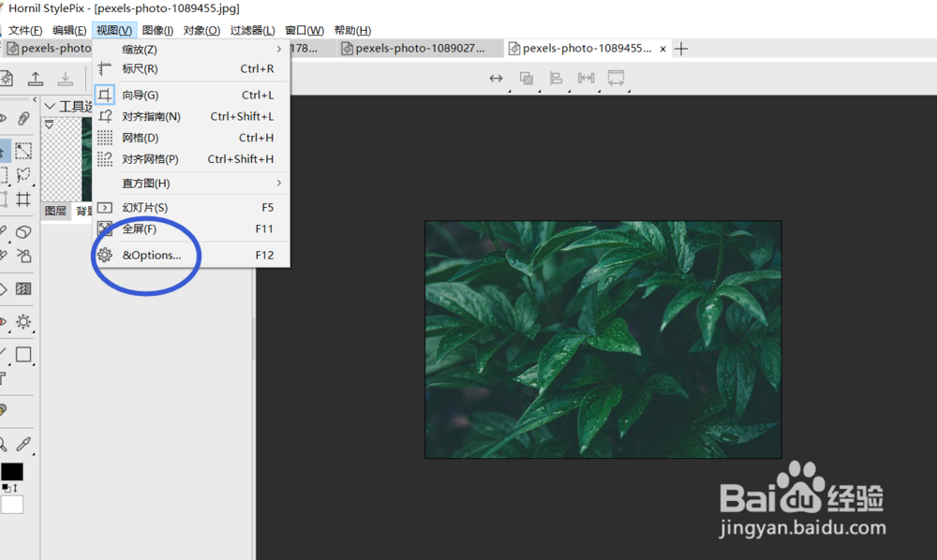Select the hatched gradient fill tool
Viewport: 937px width, 560px height.
click(23, 289)
